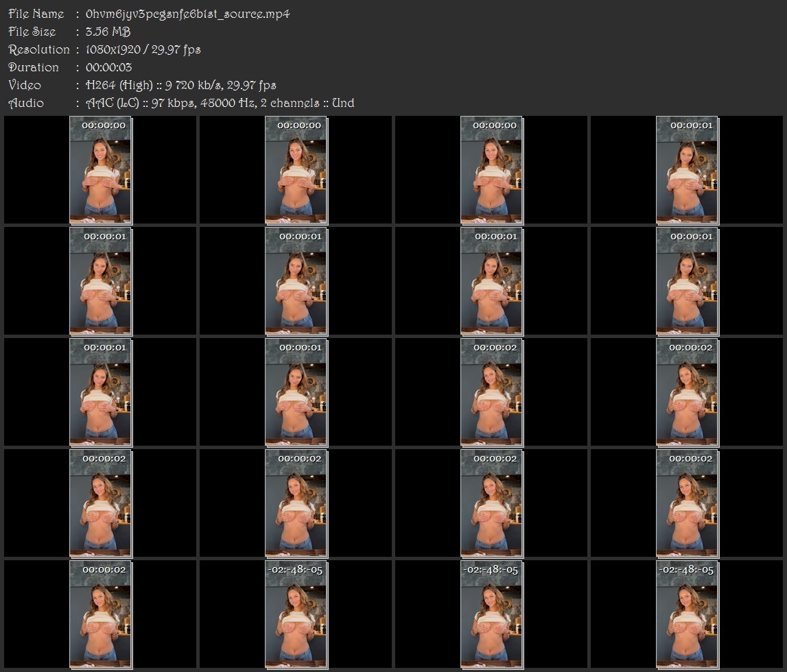Select the '1080x1920 / 29.97 fps' resolution value
This screenshot has width=787, height=672.
pos(143,49)
